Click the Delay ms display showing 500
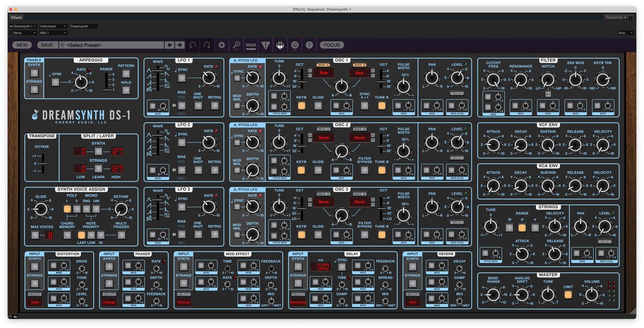Screen dimensions: 644x328 click(320, 267)
